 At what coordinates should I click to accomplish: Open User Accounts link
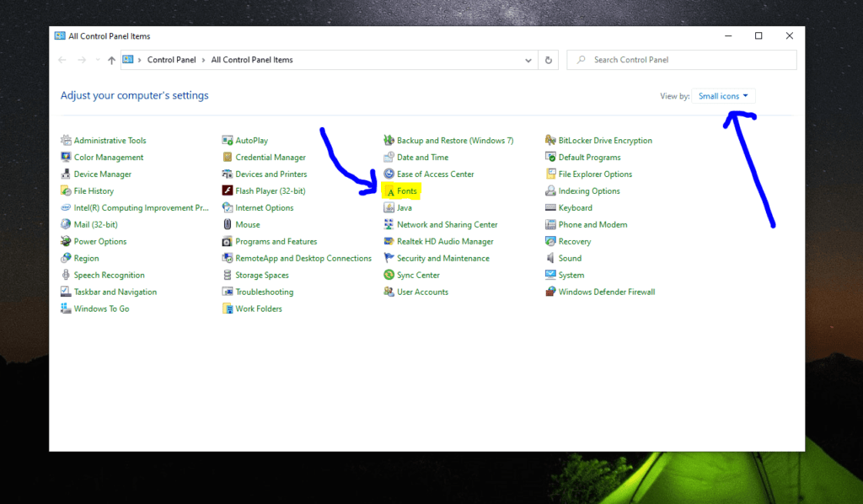[x=423, y=292]
